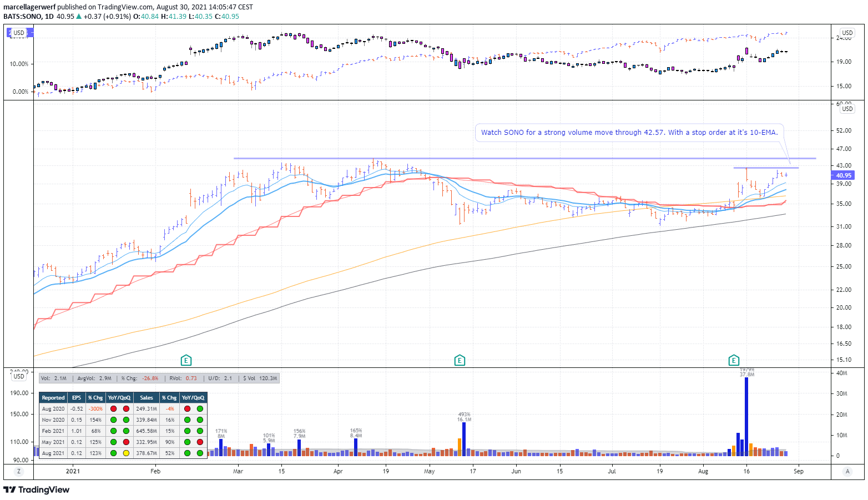868x500 pixels.
Task: Click the 'Apr' time axis label
Action: tap(338, 472)
